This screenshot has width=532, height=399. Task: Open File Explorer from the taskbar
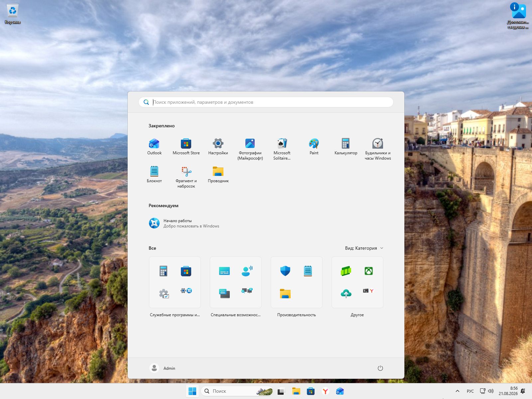(x=296, y=391)
